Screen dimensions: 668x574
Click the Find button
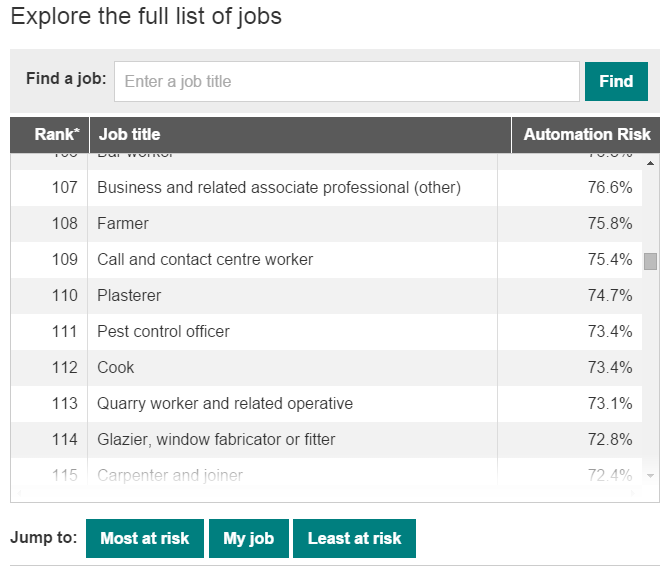tap(616, 81)
